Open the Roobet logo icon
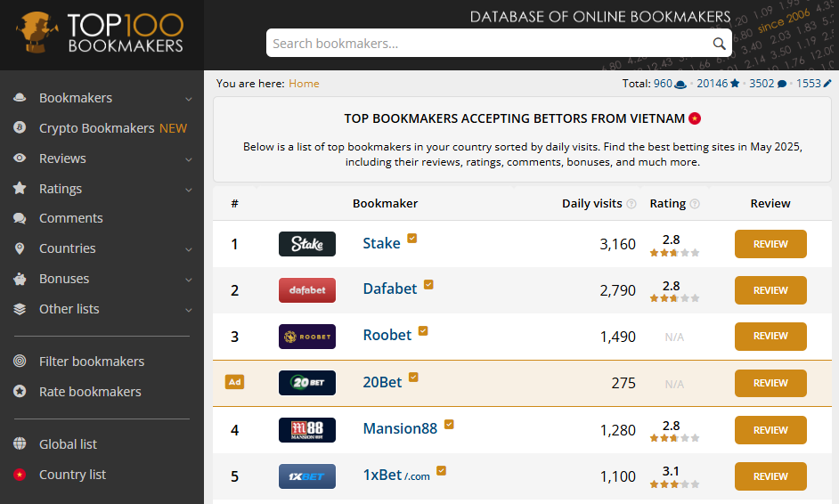This screenshot has width=839, height=504. pyautogui.click(x=307, y=337)
